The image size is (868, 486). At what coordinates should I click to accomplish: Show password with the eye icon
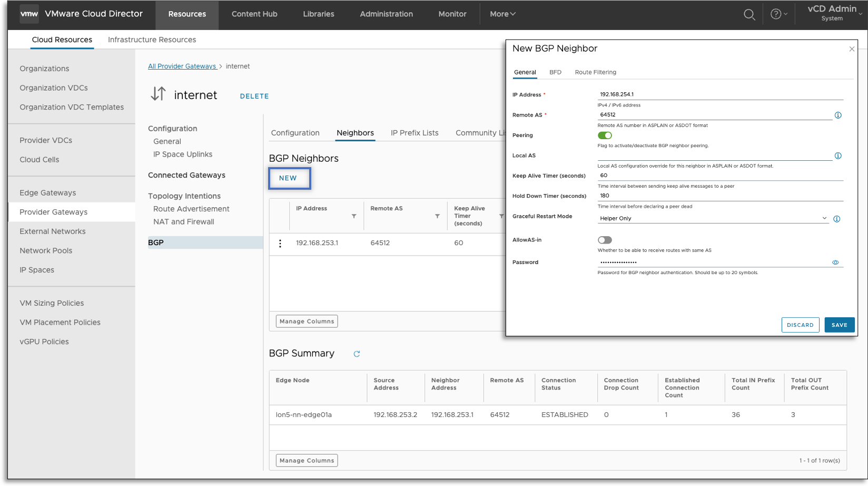[835, 263]
